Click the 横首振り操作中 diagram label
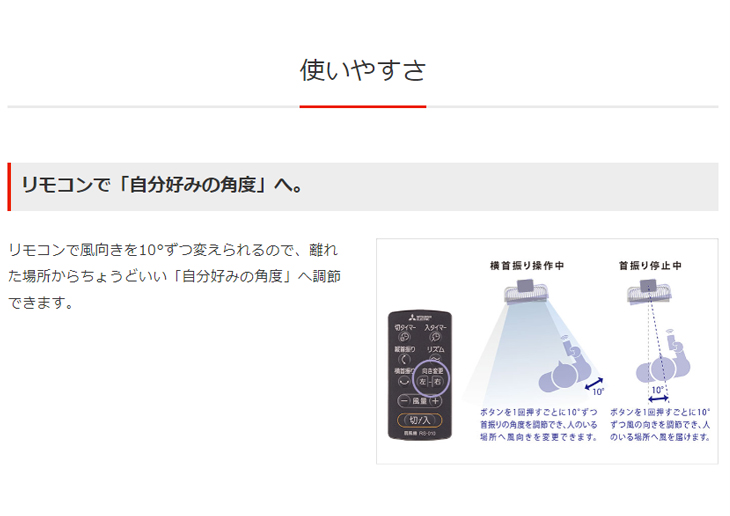The width and height of the screenshot is (730, 516). pyautogui.click(x=527, y=265)
